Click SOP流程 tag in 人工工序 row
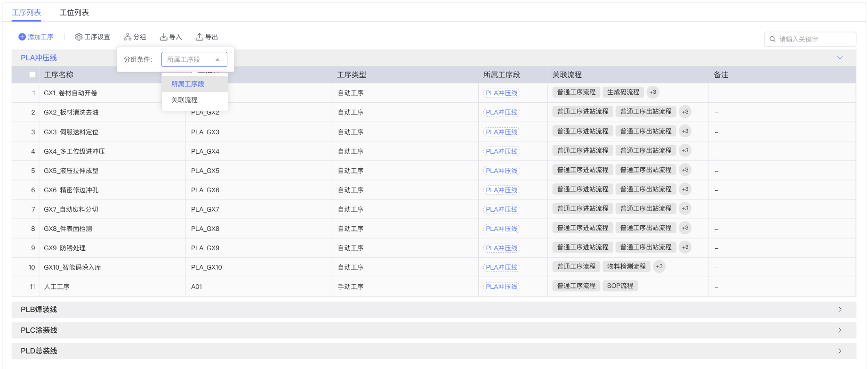 tap(620, 286)
